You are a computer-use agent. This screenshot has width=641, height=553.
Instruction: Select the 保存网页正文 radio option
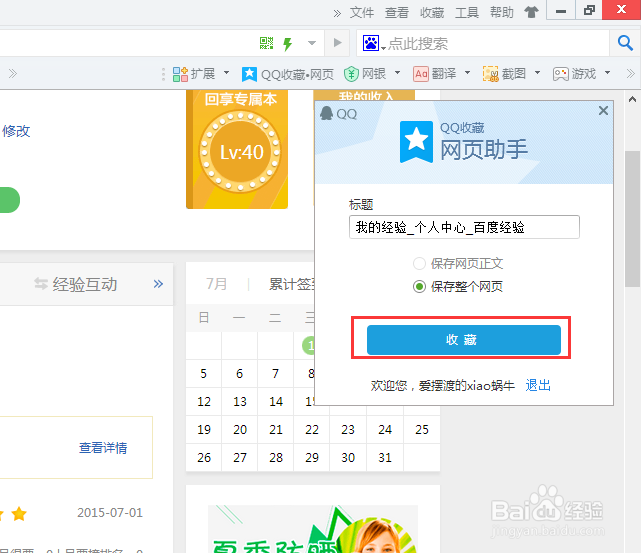[419, 264]
